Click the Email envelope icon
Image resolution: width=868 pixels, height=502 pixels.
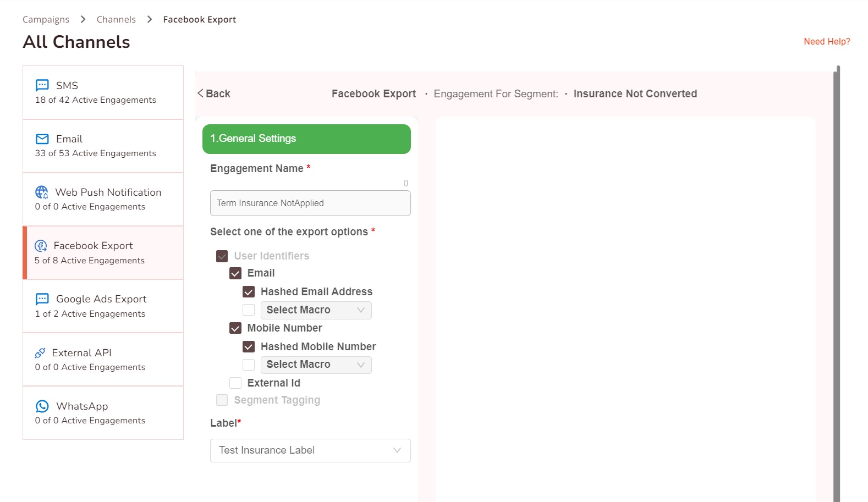pyautogui.click(x=42, y=139)
